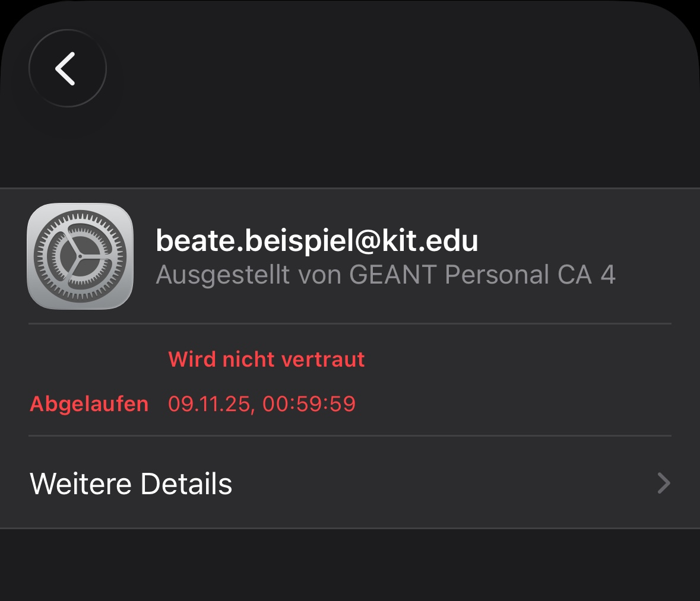The height and width of the screenshot is (601, 700).
Task: Go back using the chevron button
Action: click(67, 69)
